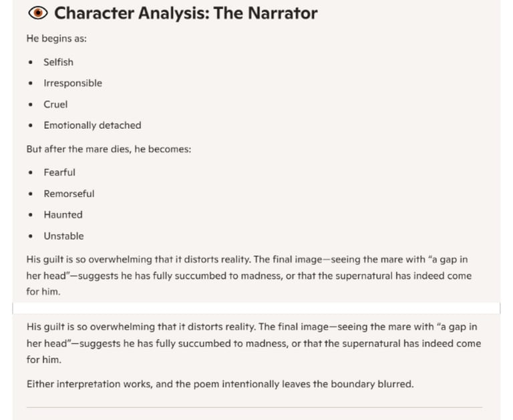This screenshot has width=513, height=420.
Task: Click the 'Either interpretation works' sentence
Action: click(x=220, y=384)
